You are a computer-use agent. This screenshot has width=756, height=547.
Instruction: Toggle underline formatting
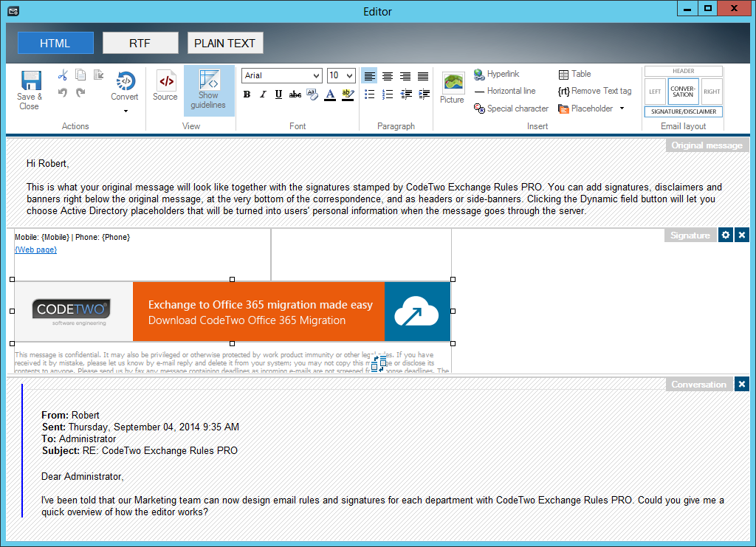pyautogui.click(x=278, y=94)
